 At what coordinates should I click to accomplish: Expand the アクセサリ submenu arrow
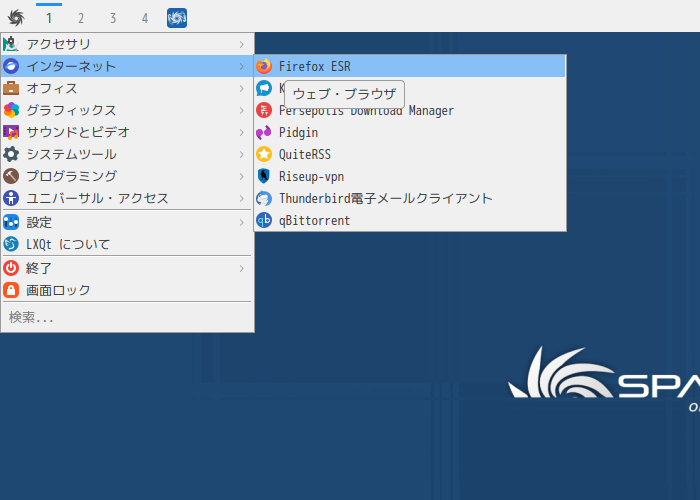click(242, 44)
